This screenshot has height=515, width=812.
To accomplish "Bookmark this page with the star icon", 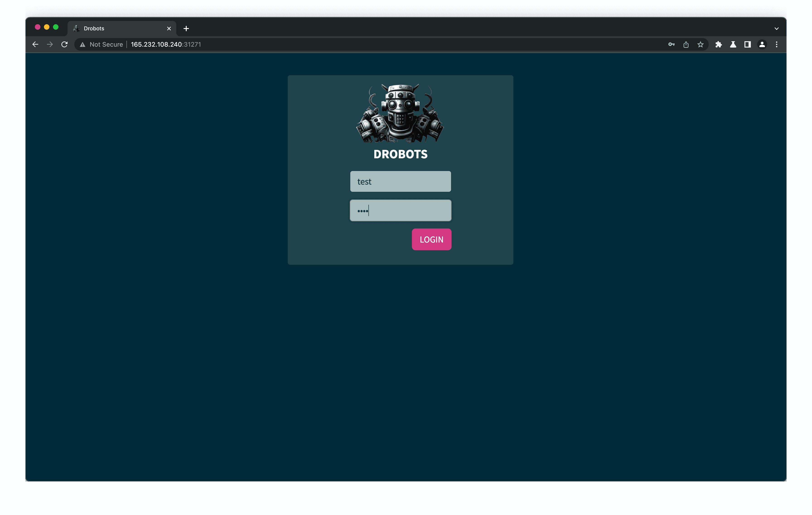I will click(x=700, y=44).
